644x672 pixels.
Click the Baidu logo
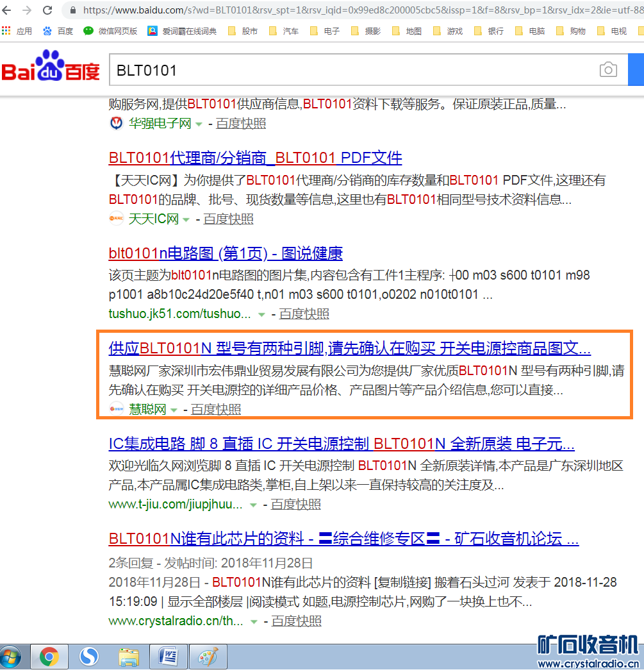(x=51, y=65)
